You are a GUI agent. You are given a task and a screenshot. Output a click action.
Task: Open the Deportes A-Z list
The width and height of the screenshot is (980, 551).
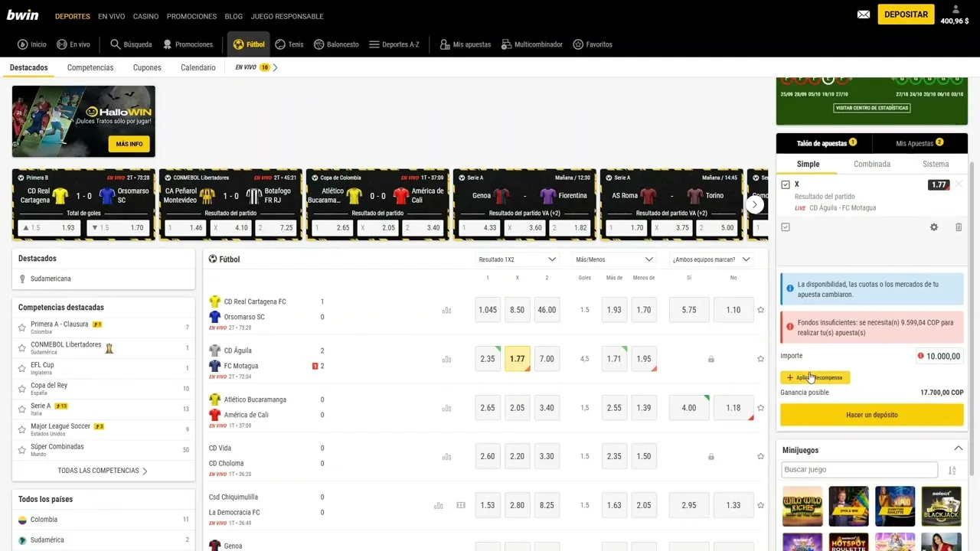tap(394, 44)
